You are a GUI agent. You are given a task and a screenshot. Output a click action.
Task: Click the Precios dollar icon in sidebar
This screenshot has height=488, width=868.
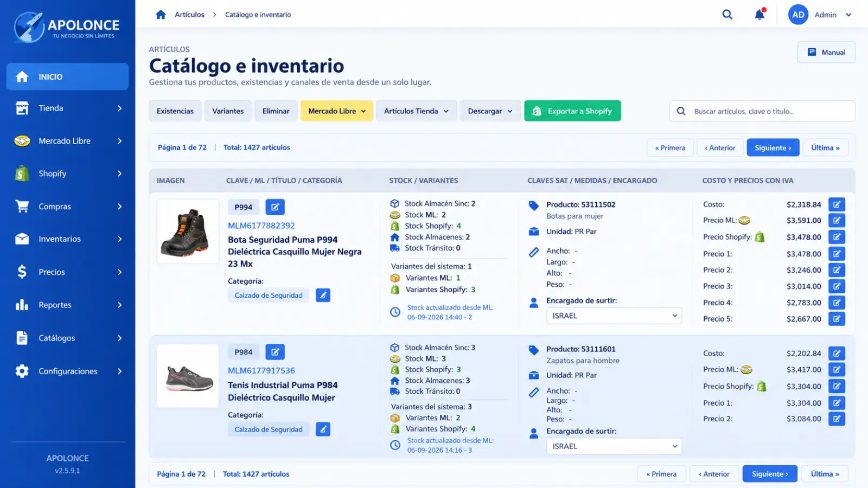coord(22,272)
